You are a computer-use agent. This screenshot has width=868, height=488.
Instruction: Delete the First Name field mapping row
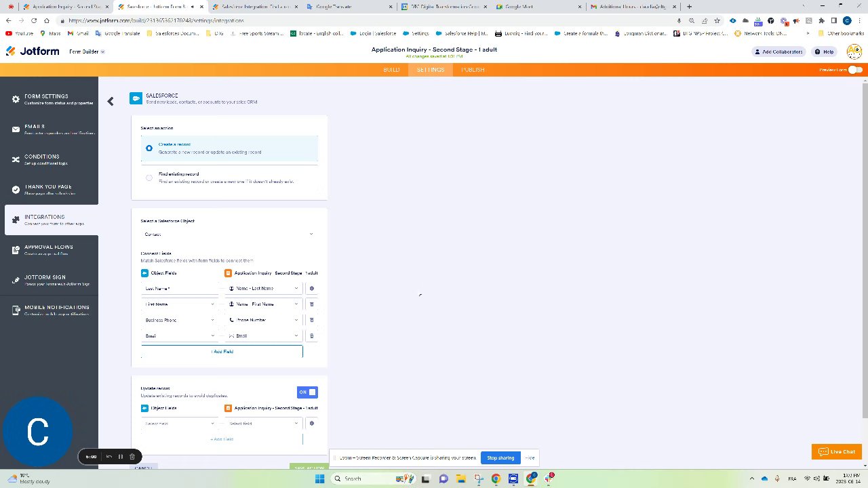coord(312,304)
